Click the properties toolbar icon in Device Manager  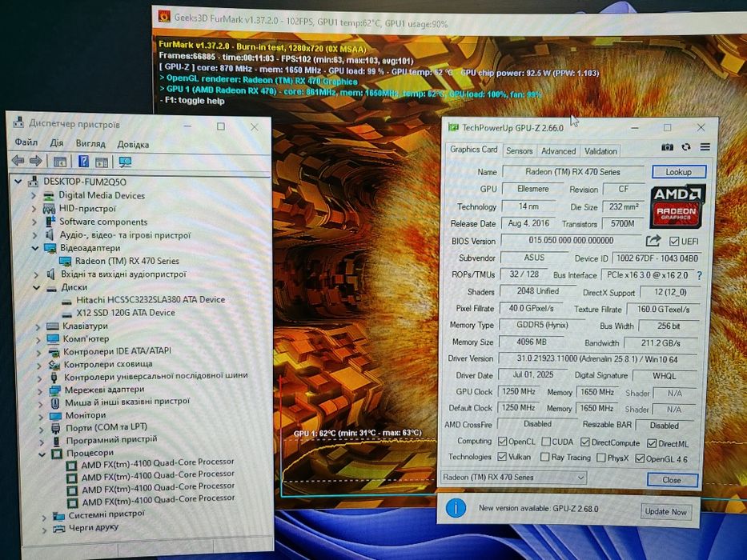click(59, 162)
